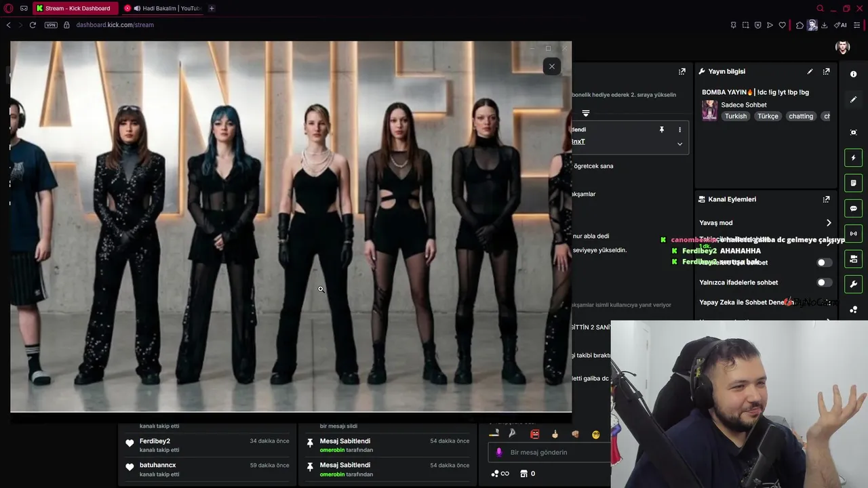Viewport: 868px width, 488px height.
Task: Toggle the followers-only chat switch
Action: pos(824,262)
